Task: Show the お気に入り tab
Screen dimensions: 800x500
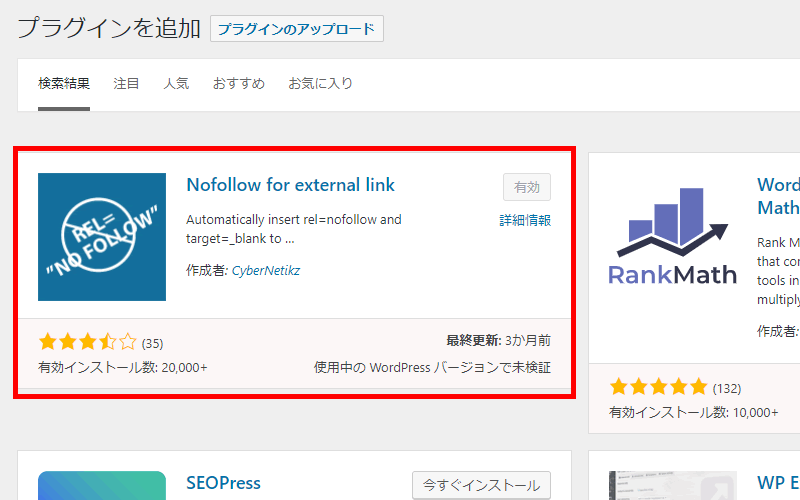Action: coord(320,84)
